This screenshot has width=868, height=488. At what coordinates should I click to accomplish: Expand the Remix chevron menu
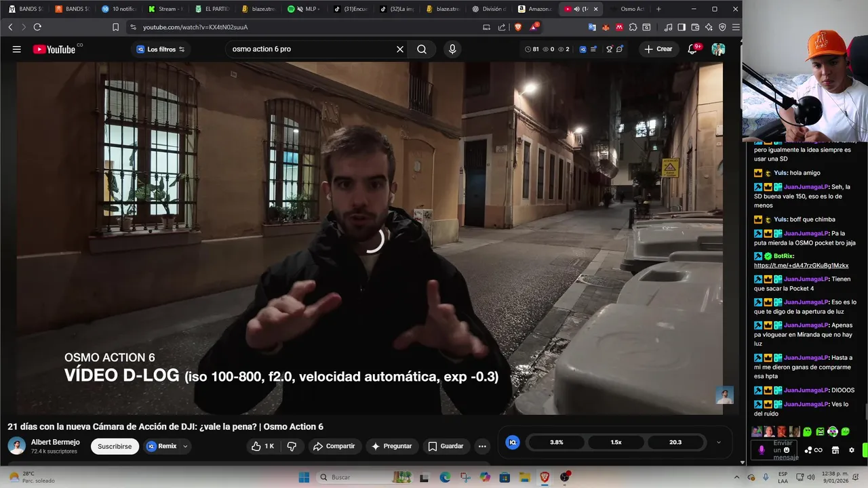click(x=185, y=446)
